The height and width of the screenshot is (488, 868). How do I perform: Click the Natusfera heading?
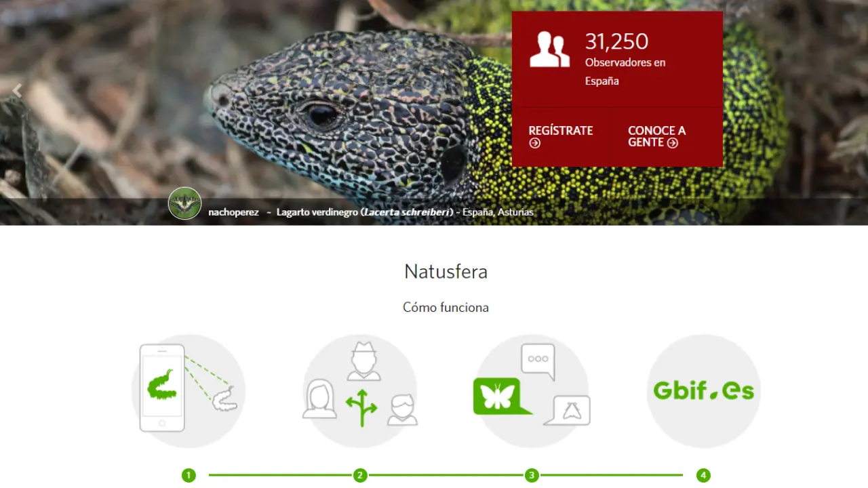point(446,272)
